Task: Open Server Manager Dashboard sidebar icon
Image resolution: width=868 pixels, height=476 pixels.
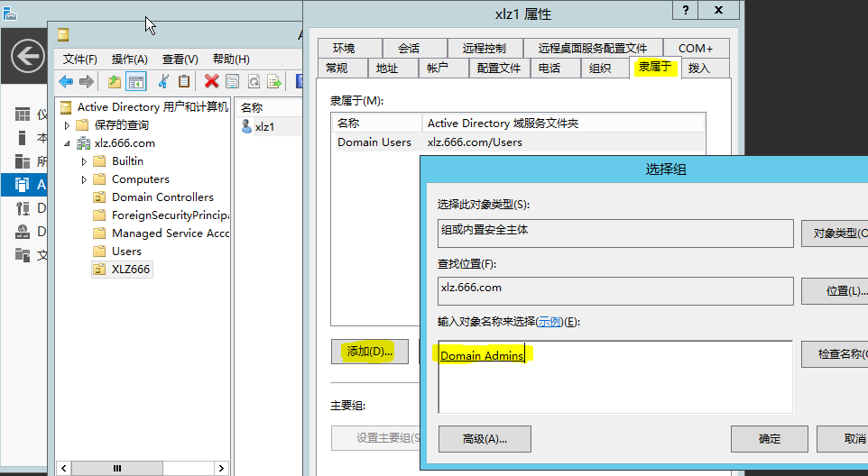Action: coord(23,114)
